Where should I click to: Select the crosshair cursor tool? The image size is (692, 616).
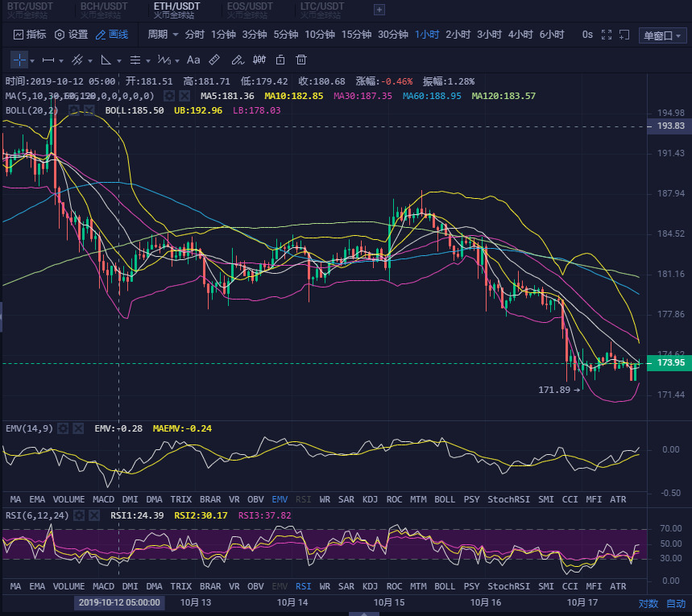click(x=19, y=60)
